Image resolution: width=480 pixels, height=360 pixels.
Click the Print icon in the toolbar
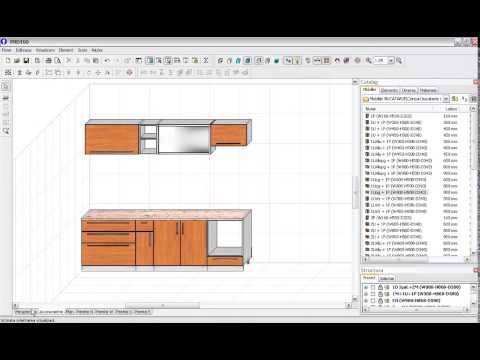tap(48, 60)
